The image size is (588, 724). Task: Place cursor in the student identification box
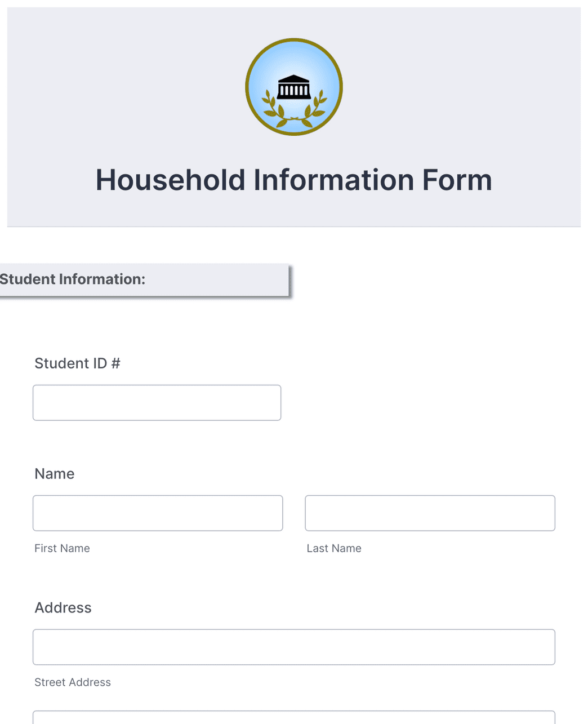(x=157, y=402)
